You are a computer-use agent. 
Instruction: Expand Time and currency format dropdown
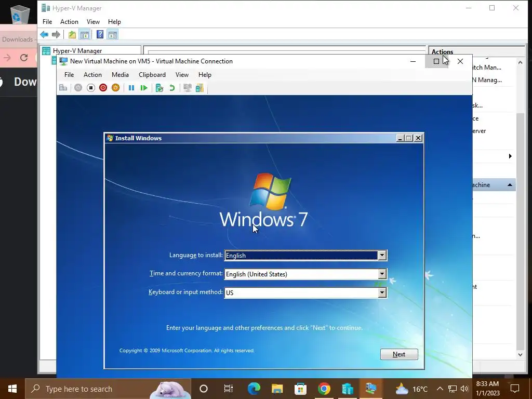tap(382, 274)
